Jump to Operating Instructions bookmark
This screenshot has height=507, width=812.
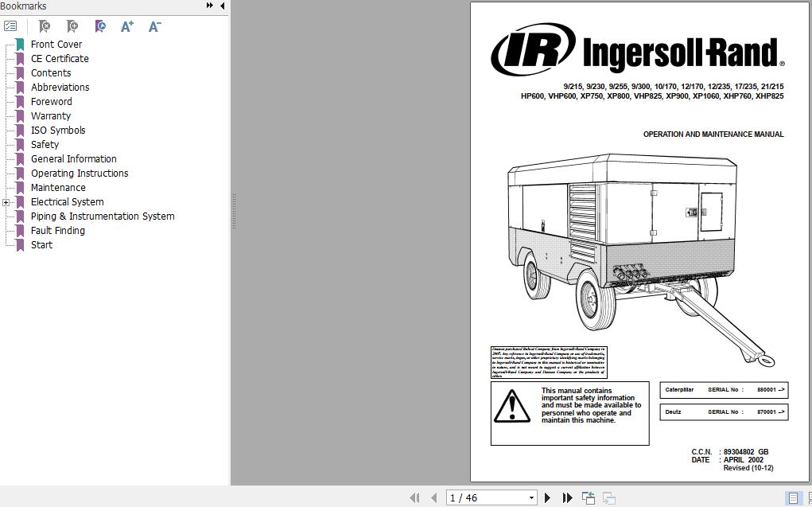[80, 174]
